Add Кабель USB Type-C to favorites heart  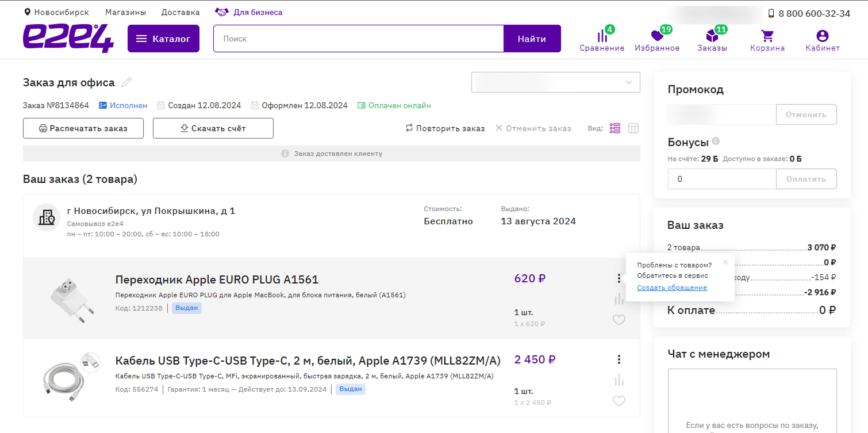[x=619, y=401]
